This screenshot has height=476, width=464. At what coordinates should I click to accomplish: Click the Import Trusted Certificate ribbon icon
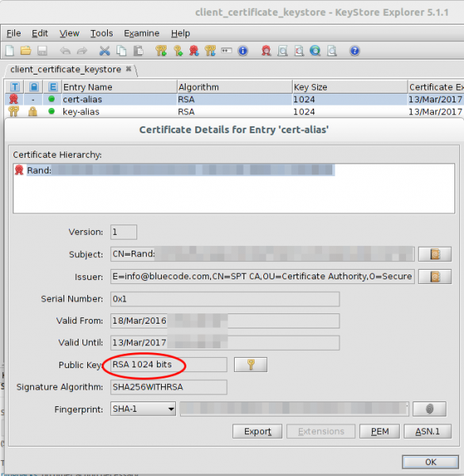194,51
